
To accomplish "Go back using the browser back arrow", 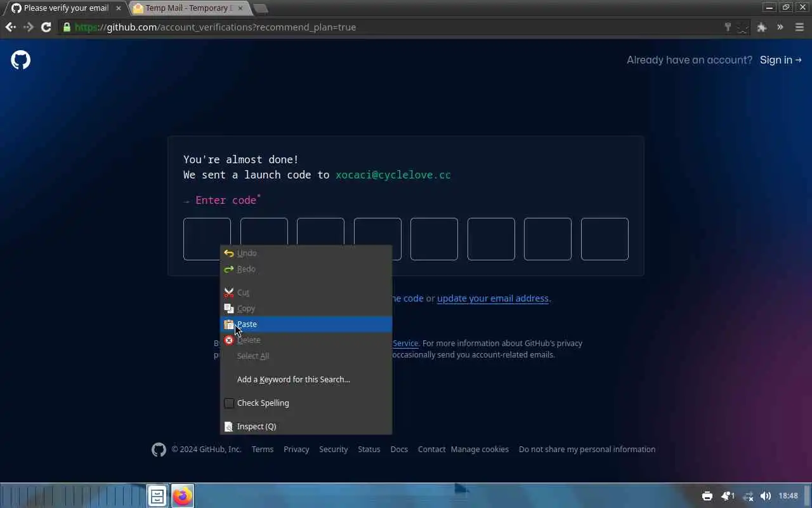I will tap(10, 27).
